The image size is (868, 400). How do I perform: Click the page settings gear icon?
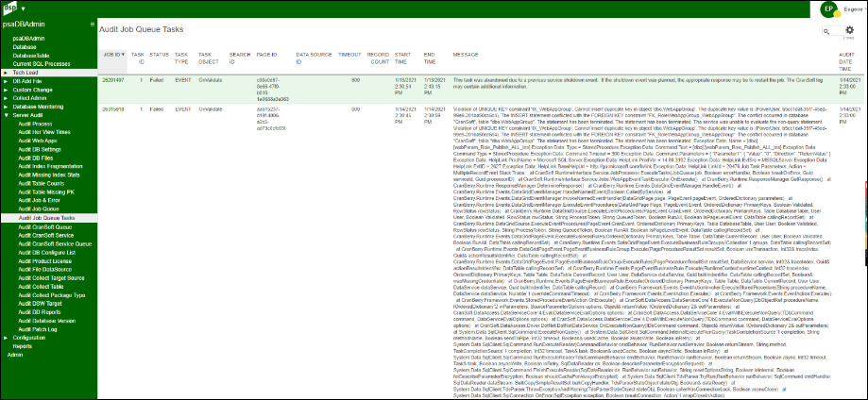pos(850,30)
